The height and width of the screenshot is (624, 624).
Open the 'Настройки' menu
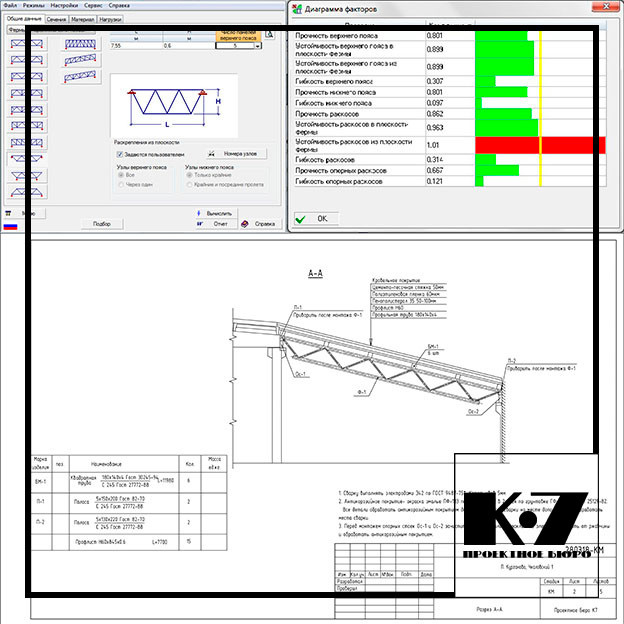(x=67, y=6)
